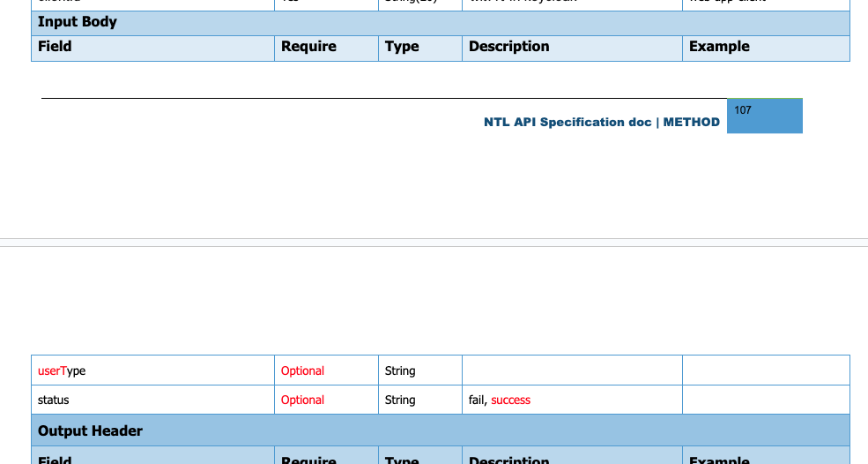Click the red "success" text in status description
The image size is (868, 464).
[511, 400]
